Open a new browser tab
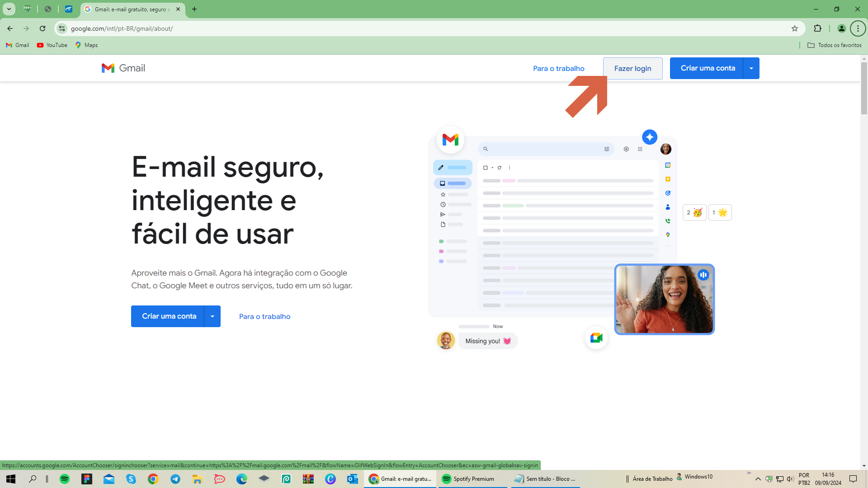 (194, 9)
